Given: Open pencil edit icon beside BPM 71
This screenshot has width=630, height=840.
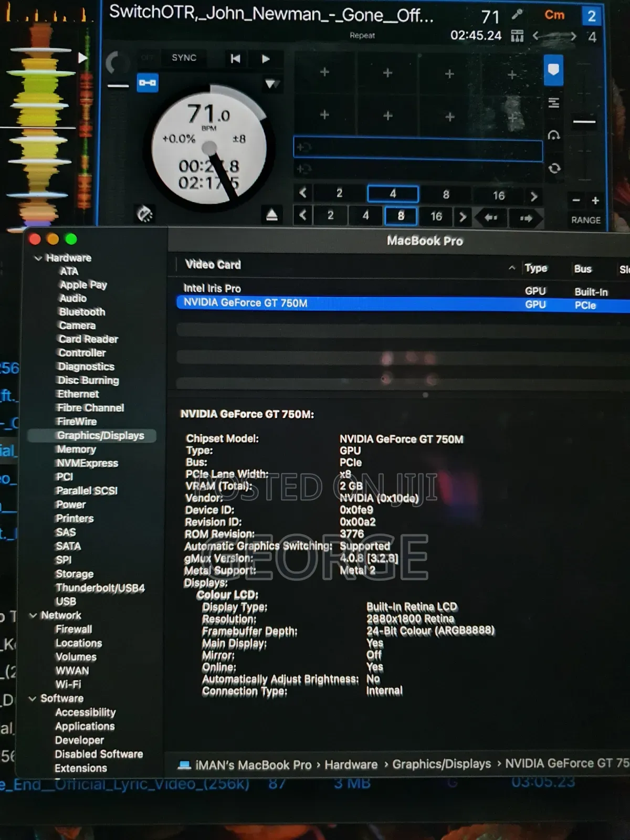Looking at the screenshot, I should (517, 15).
